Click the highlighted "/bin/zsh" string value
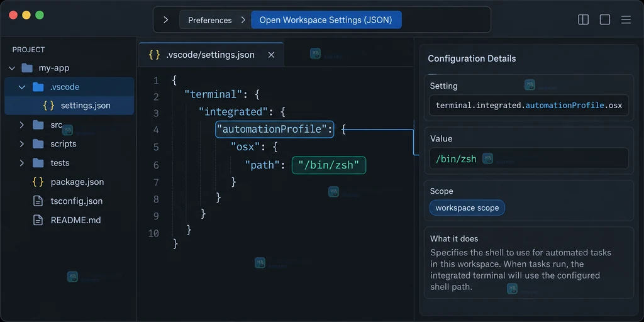Image resolution: width=644 pixels, height=322 pixels. point(328,165)
